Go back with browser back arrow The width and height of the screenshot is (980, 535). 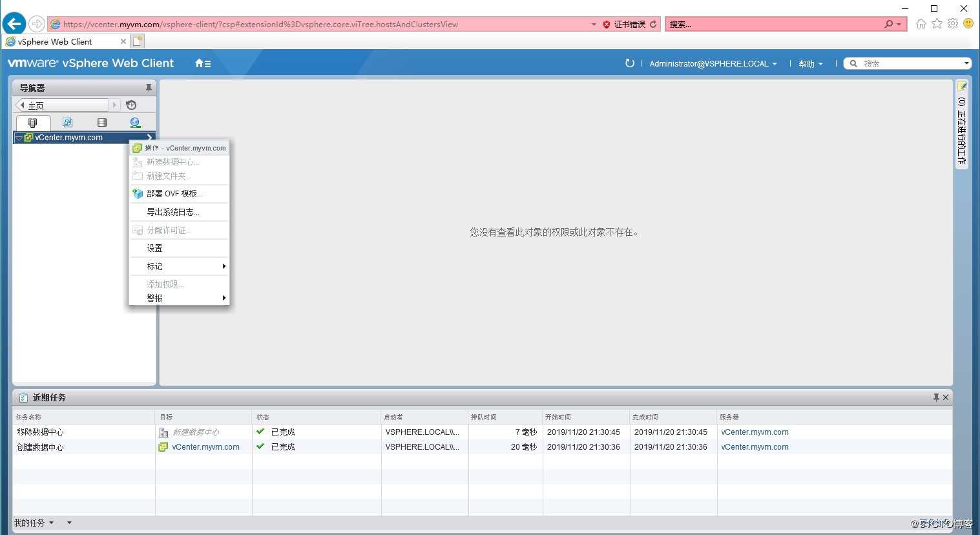coord(14,24)
